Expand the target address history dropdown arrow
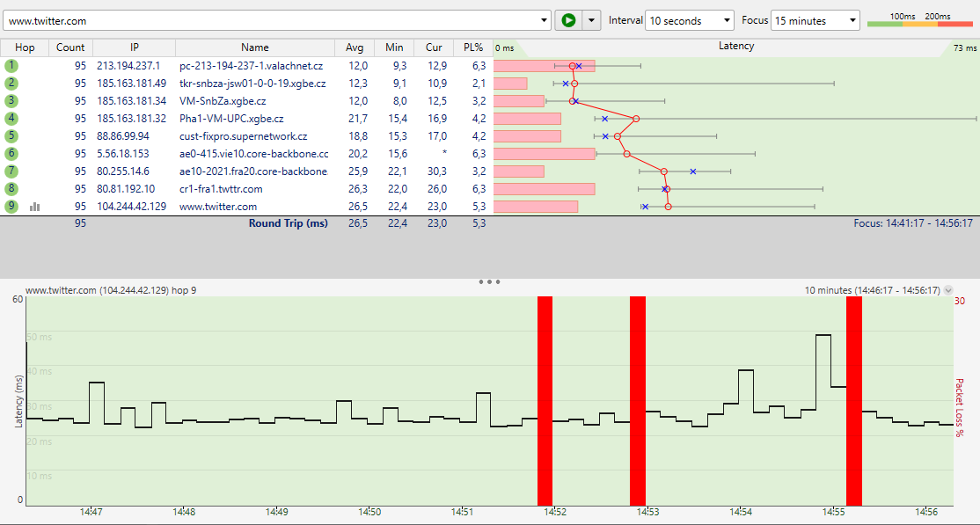Viewport: 980px width, 525px height. pyautogui.click(x=543, y=20)
